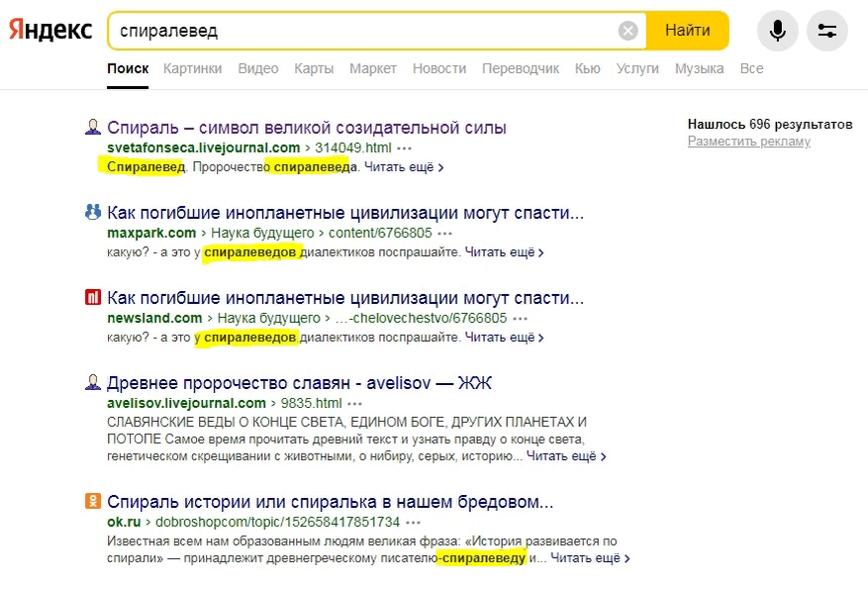Click the ok.ru green URL
This screenshot has width=868, height=589.
[124, 522]
